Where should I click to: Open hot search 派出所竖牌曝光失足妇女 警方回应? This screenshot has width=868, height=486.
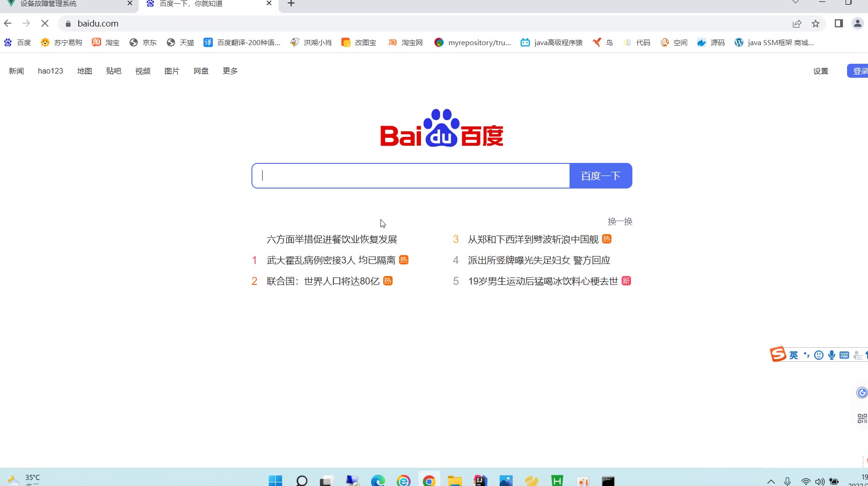(539, 260)
